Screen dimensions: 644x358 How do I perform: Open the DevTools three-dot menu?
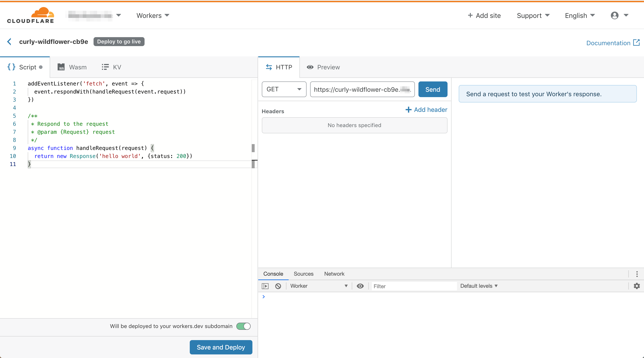pyautogui.click(x=637, y=274)
